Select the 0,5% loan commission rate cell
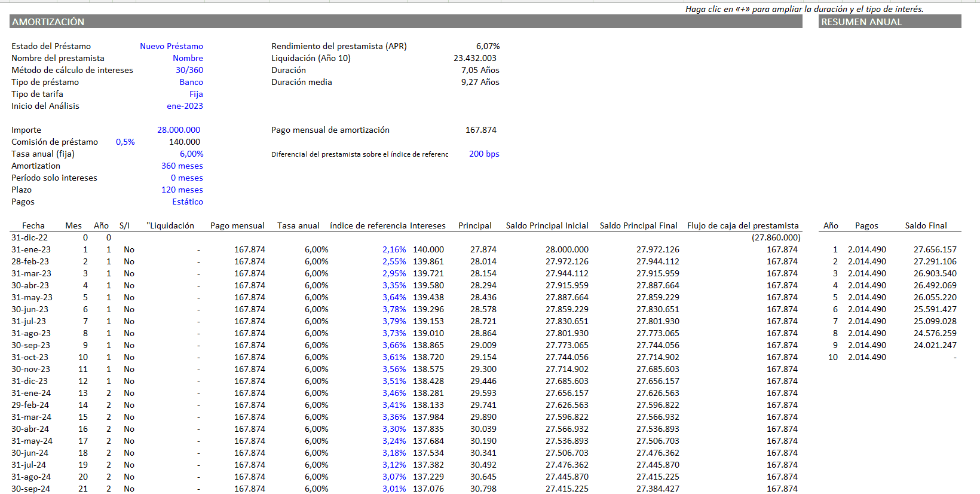 (x=125, y=142)
